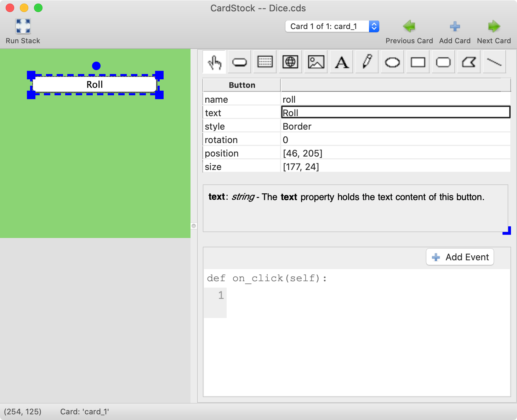Click the Add Card plus icon
Viewport: 517px width, 420px height.
[455, 26]
